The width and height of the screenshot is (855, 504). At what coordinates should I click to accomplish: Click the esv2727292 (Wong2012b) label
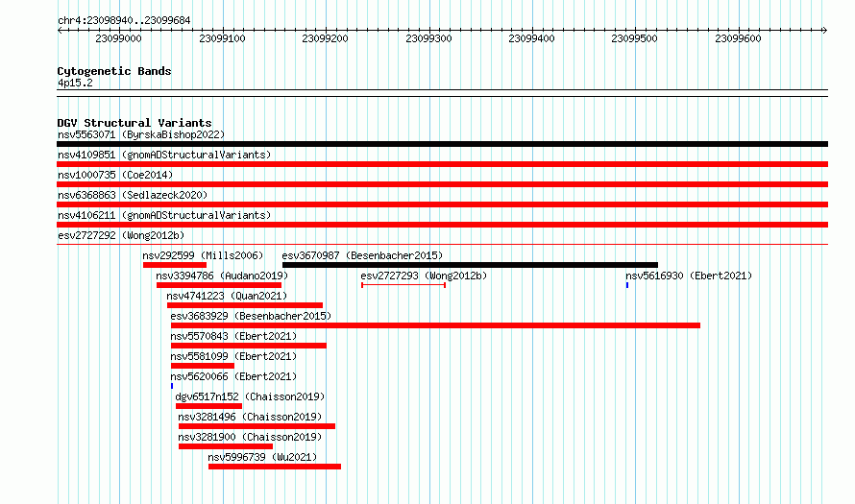[121, 235]
